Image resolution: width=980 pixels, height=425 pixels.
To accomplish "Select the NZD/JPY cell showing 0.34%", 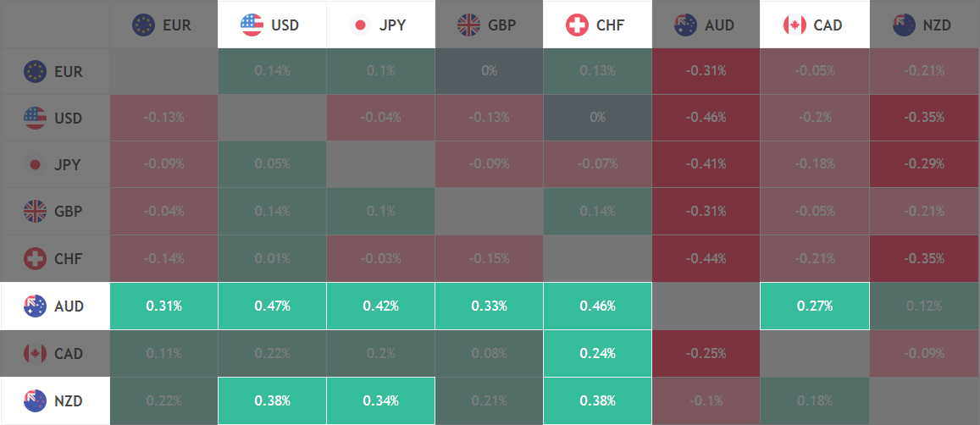I will pos(380,400).
